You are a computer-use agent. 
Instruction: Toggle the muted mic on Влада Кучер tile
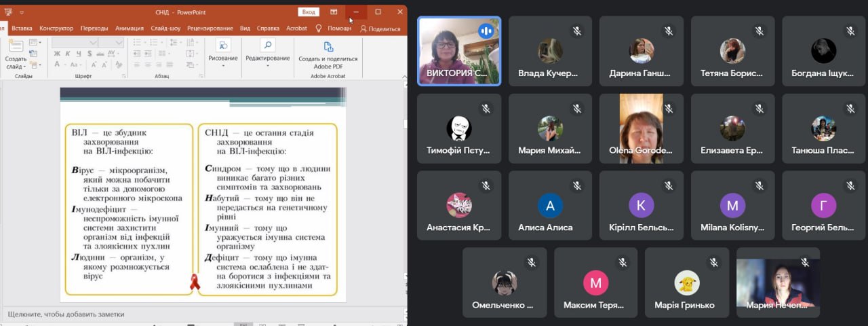tap(577, 31)
